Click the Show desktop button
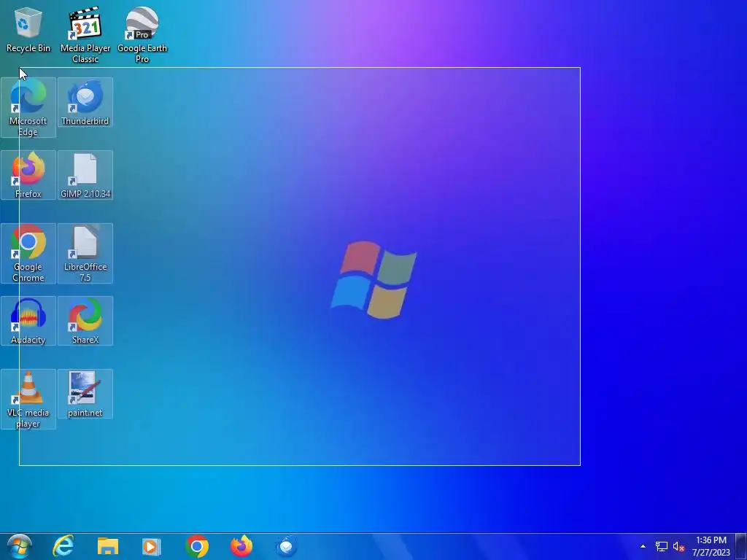The height and width of the screenshot is (560, 747). (741, 546)
